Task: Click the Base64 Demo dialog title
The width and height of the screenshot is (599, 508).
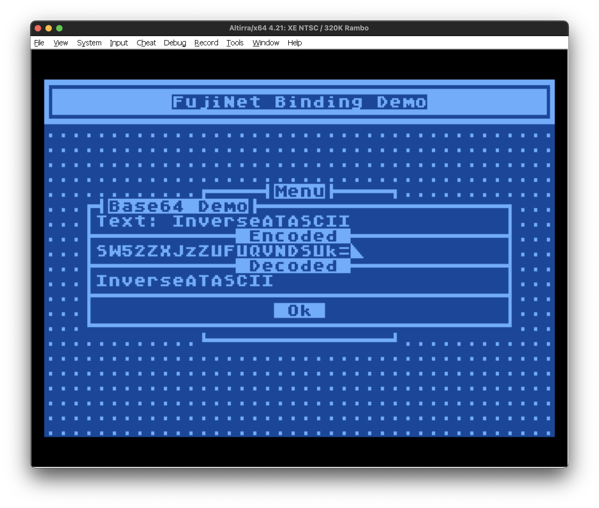Action: (178, 206)
